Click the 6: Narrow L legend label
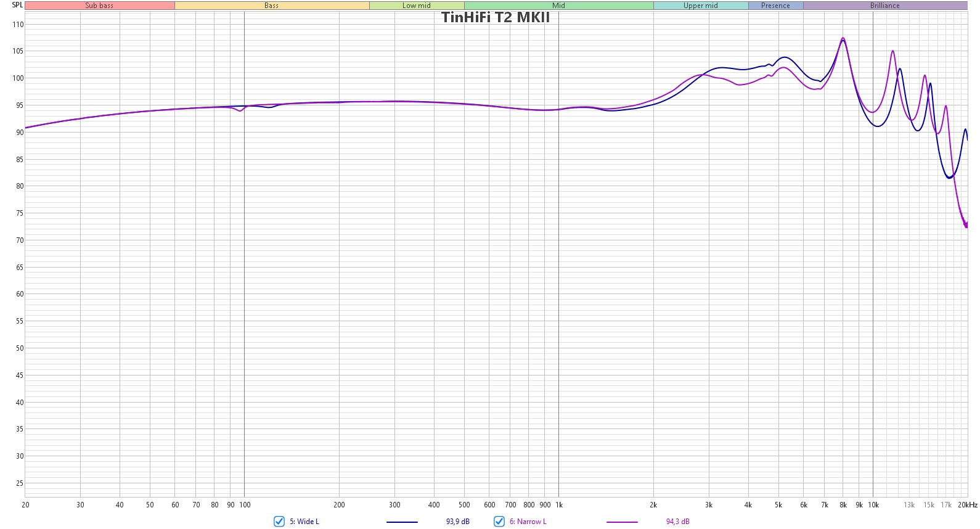The width and height of the screenshot is (980, 529). pos(528,522)
